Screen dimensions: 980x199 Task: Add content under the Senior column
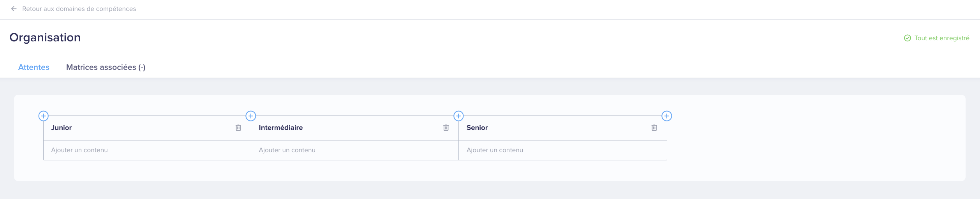coord(563,150)
